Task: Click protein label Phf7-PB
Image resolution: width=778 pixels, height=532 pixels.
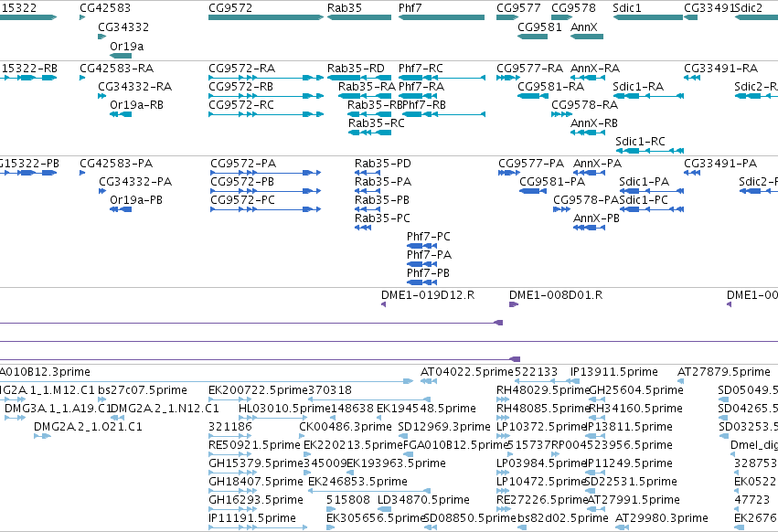Action: (x=428, y=273)
